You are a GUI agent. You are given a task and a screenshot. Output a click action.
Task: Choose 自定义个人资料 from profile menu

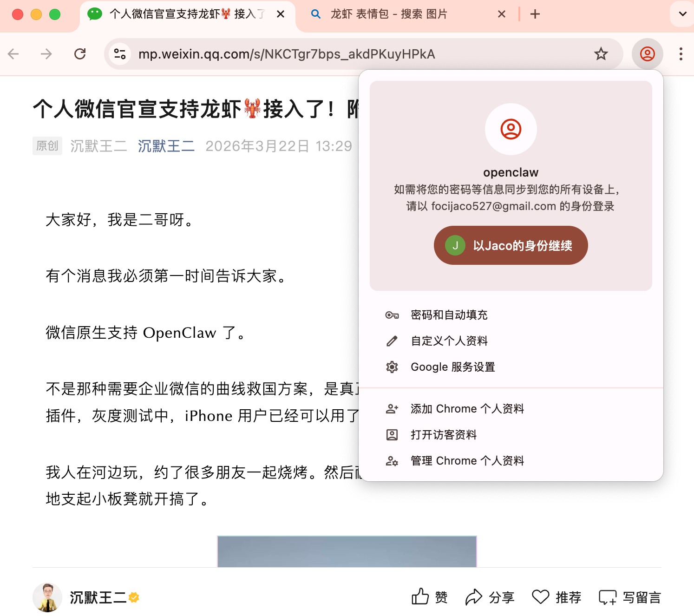pos(449,341)
